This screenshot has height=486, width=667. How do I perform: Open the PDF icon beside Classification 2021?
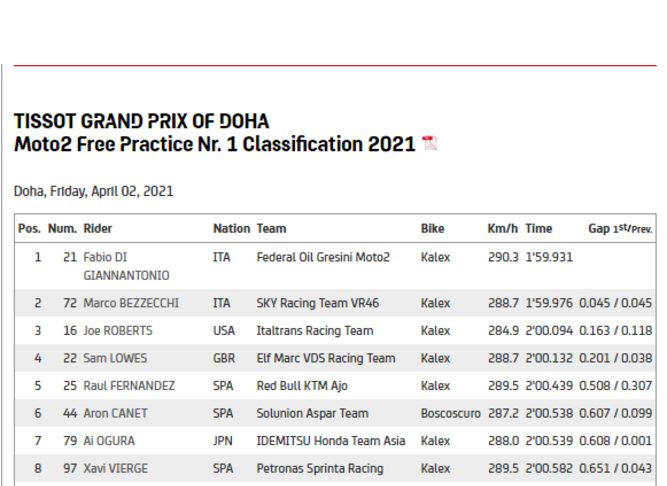tap(430, 144)
